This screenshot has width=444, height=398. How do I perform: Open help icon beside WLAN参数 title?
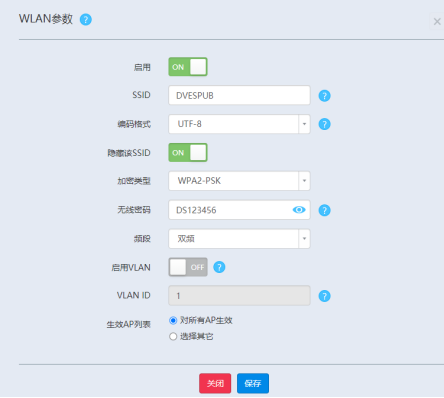pyautogui.click(x=86, y=20)
